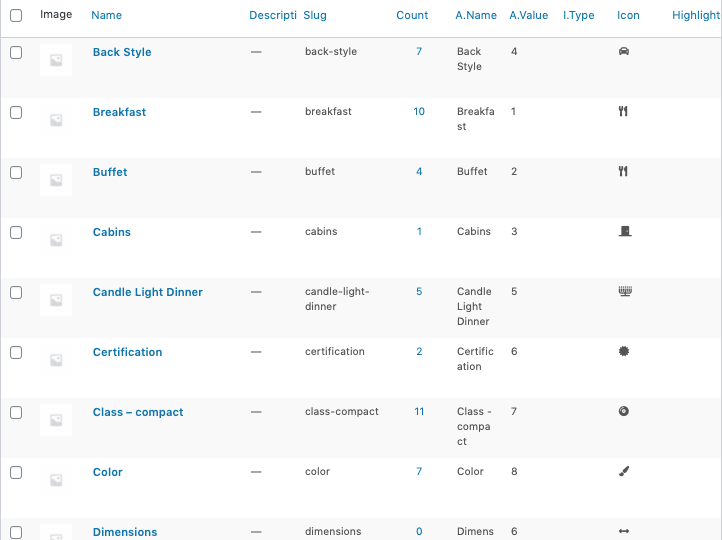Viewport: 722px width, 540px height.
Task: Click the Cabins image thumbnail placeholder
Action: [x=56, y=239]
